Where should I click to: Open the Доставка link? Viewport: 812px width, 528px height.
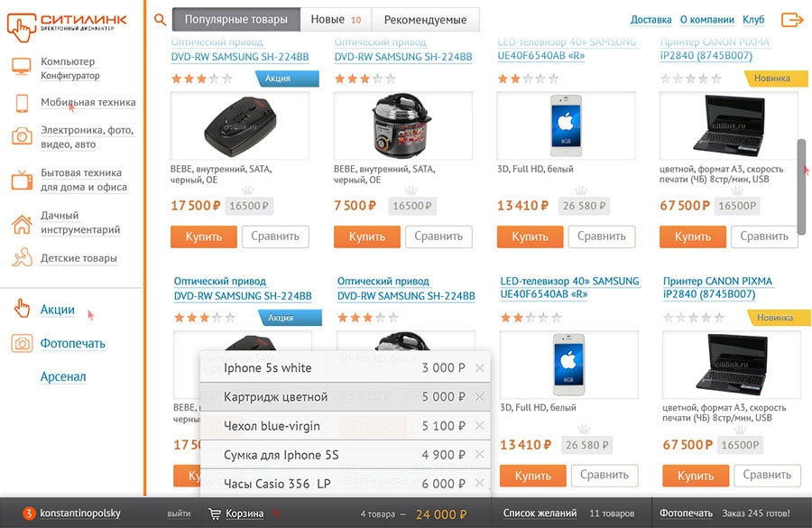651,20
